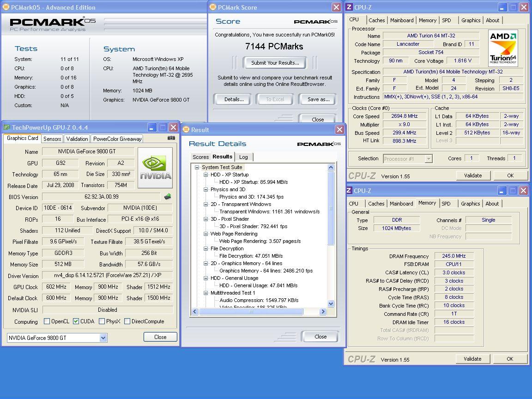Click Close button in Result window
Screen dimensions: 532x399
tap(320, 337)
